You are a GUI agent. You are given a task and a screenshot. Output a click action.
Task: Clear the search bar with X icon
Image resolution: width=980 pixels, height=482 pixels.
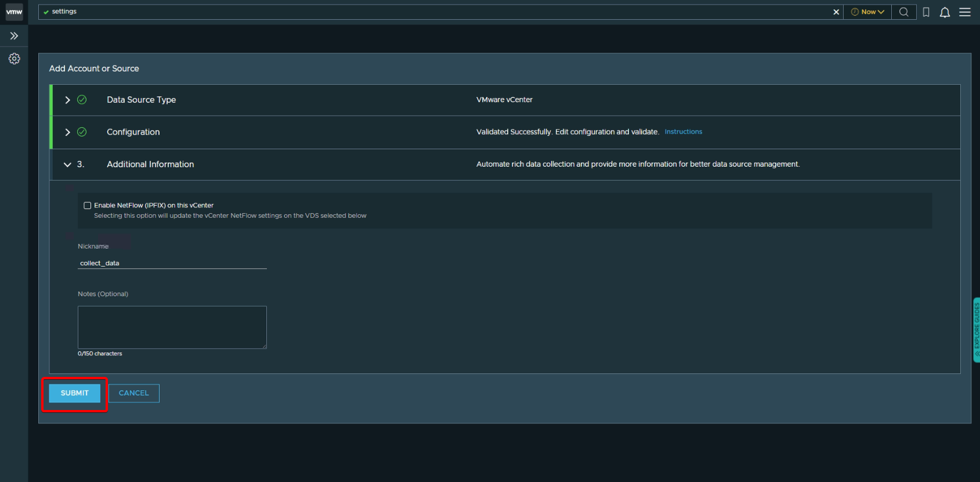click(x=836, y=12)
